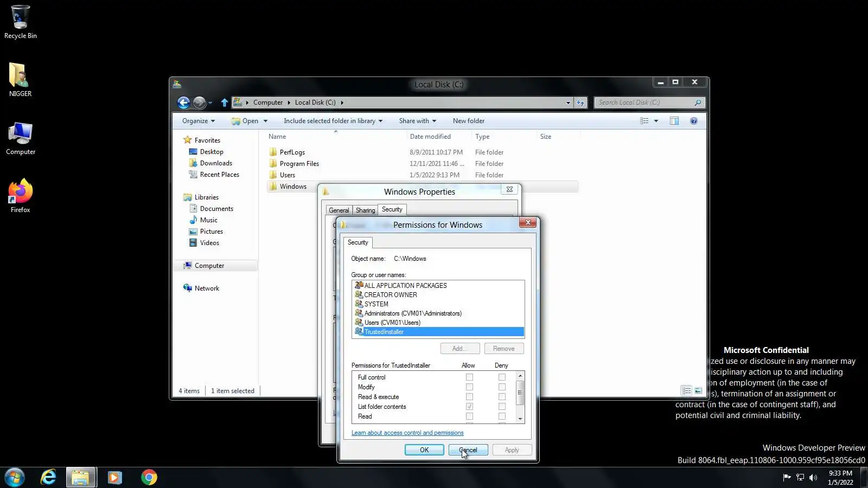The image size is (868, 488).
Task: Launch Firefox from the desktop
Action: (20, 196)
